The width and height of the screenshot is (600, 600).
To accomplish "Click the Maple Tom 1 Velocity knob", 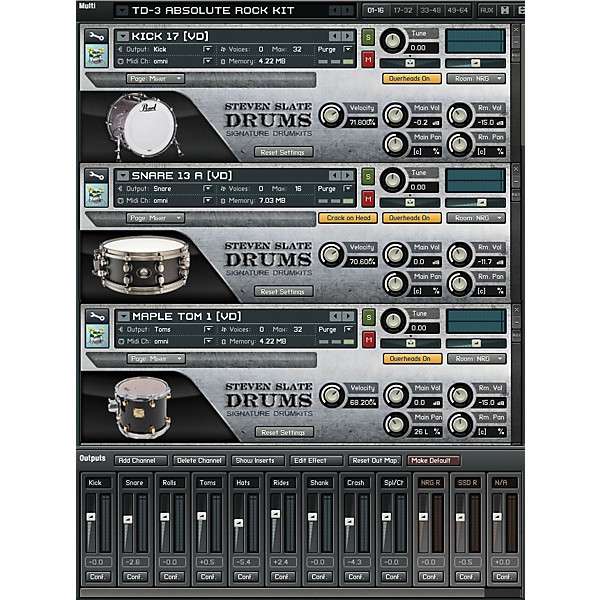I will (332, 395).
